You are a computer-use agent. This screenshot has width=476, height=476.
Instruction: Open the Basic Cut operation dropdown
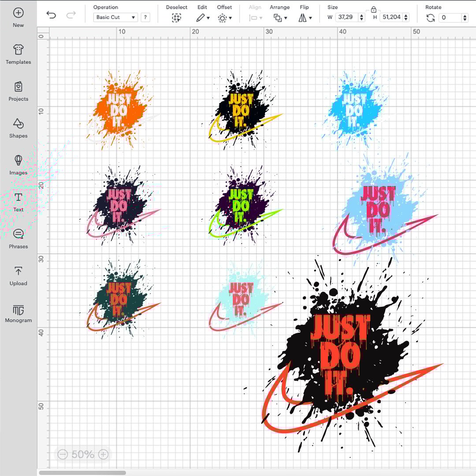[115, 17]
